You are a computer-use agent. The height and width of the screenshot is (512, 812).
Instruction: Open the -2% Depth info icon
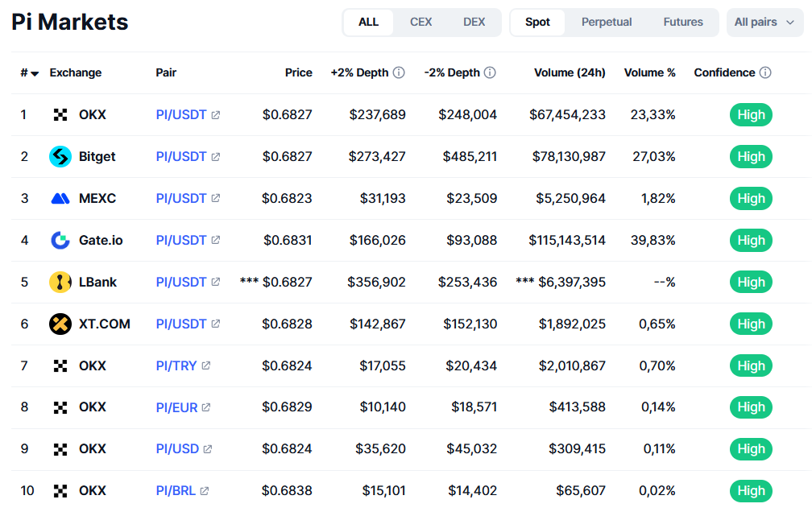click(490, 72)
